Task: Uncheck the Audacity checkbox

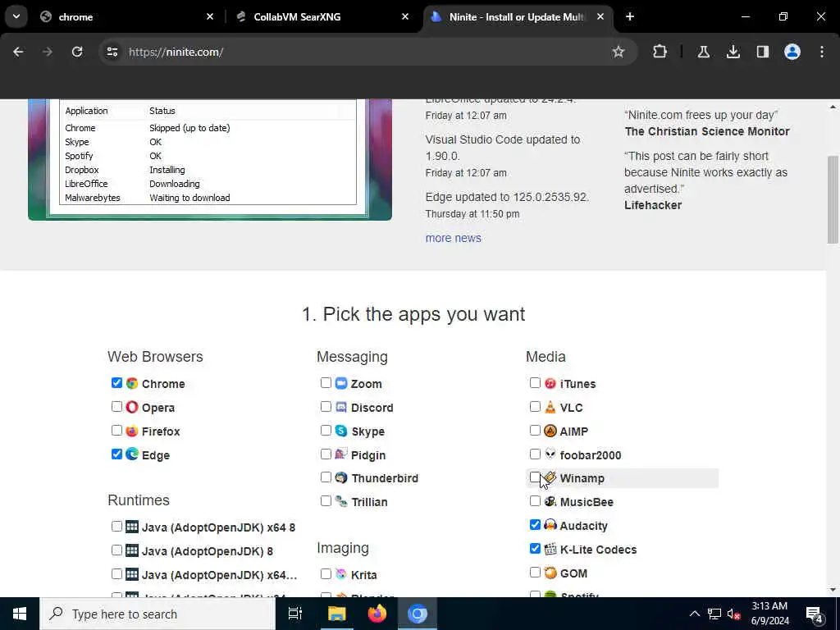Action: pyautogui.click(x=535, y=524)
